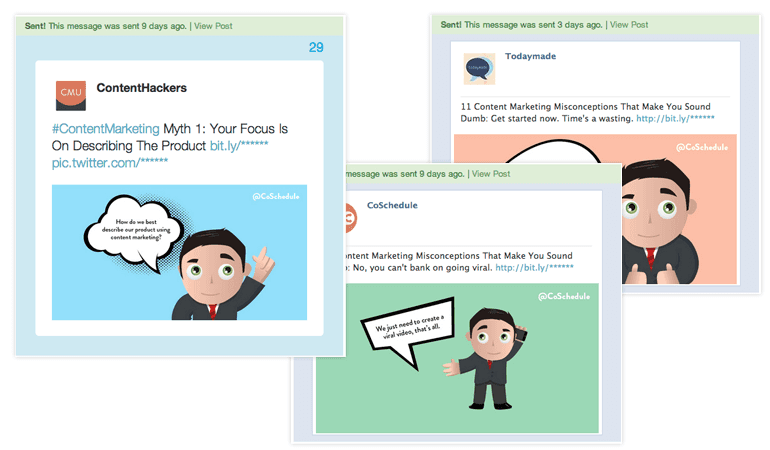Click 'Sent!' status text in ContentHackers card
Image resolution: width=770 pixels, height=450 pixels.
35,26
